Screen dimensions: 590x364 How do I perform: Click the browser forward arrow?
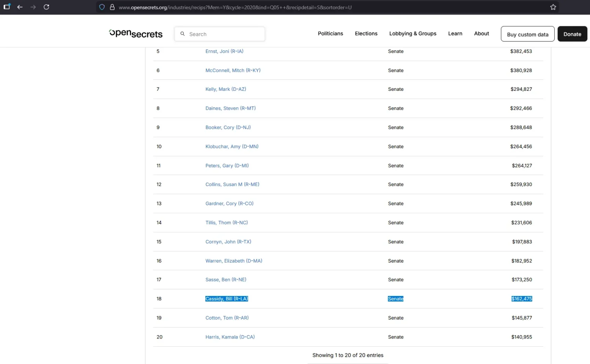pyautogui.click(x=33, y=7)
